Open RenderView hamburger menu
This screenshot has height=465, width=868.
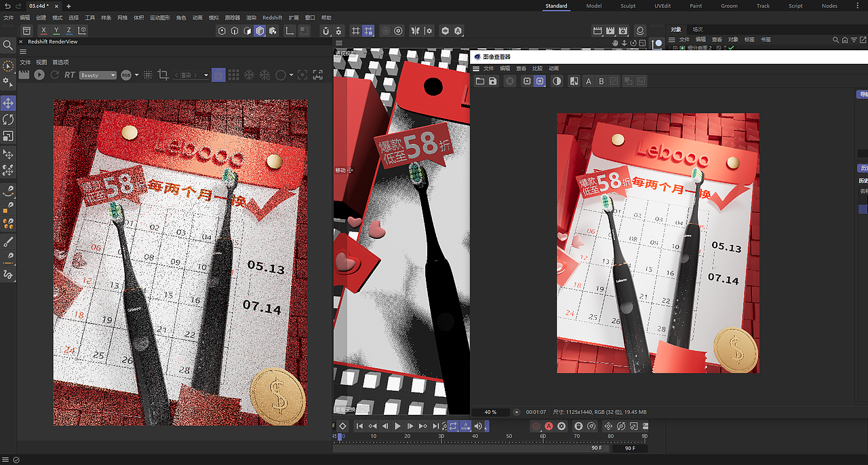23,52
